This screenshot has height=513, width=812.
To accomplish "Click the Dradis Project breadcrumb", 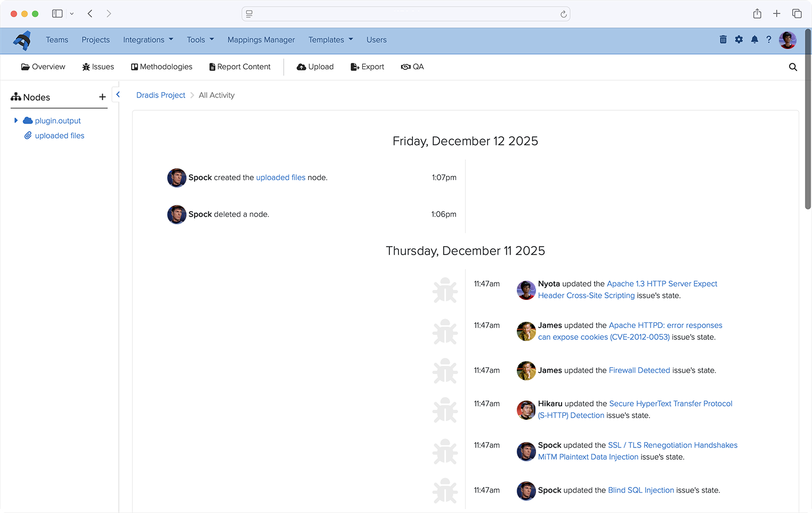I will pyautogui.click(x=161, y=95).
